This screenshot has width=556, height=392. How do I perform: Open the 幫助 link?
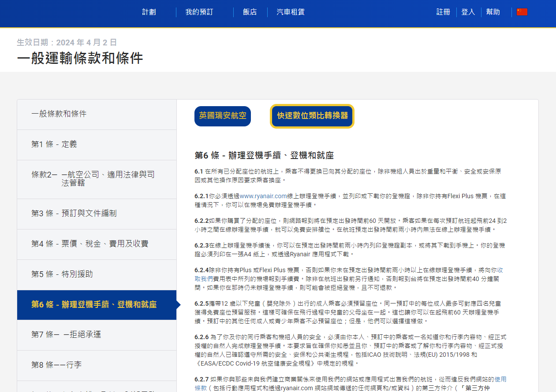point(493,12)
